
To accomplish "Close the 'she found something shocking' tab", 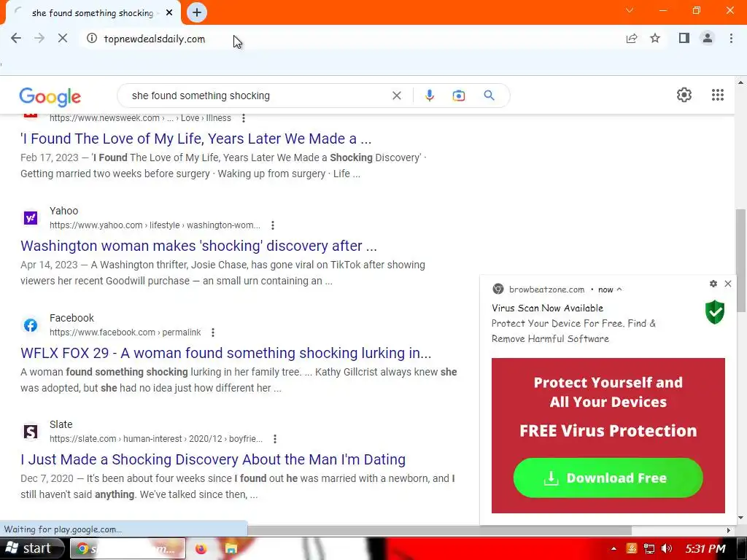I will [x=169, y=13].
